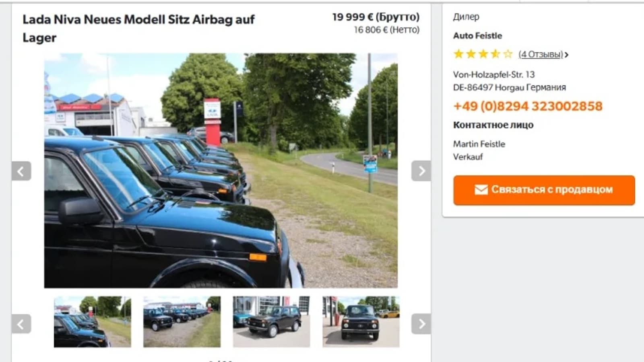
Task: Show the next main gallery photo
Action: [x=421, y=171]
